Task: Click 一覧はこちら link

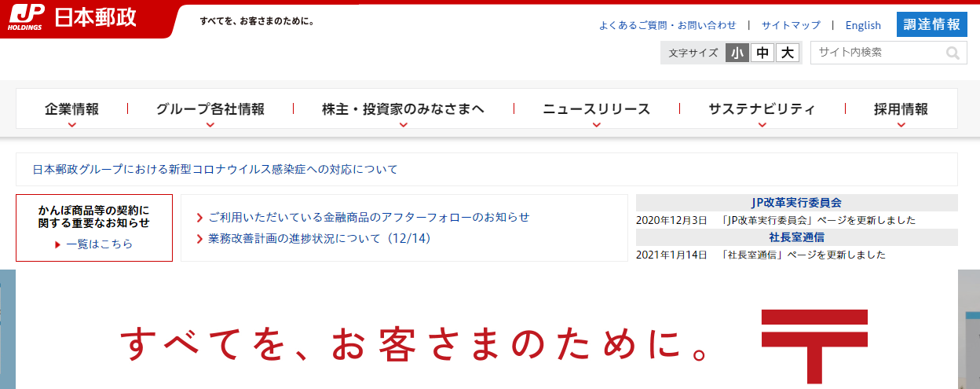Action: [x=100, y=244]
